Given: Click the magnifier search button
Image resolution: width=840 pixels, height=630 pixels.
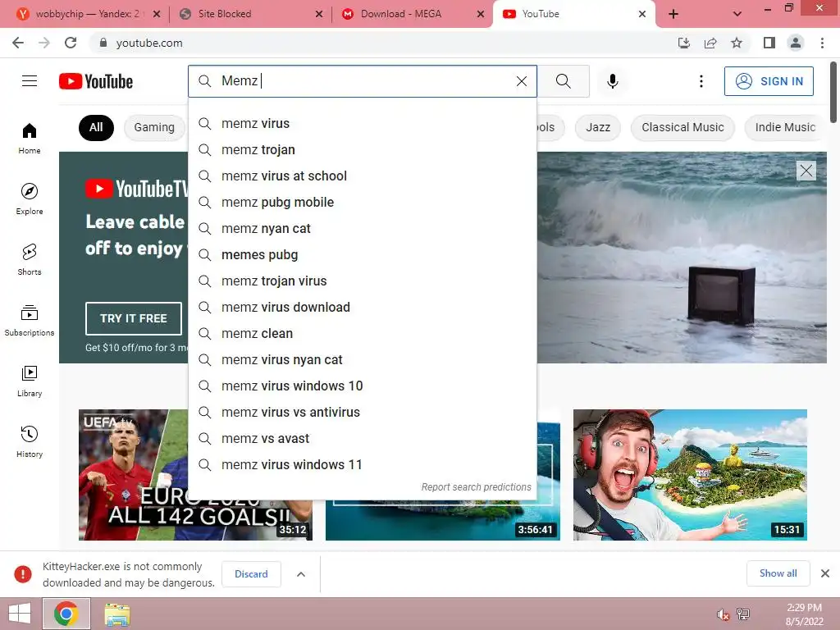Looking at the screenshot, I should pyautogui.click(x=563, y=81).
